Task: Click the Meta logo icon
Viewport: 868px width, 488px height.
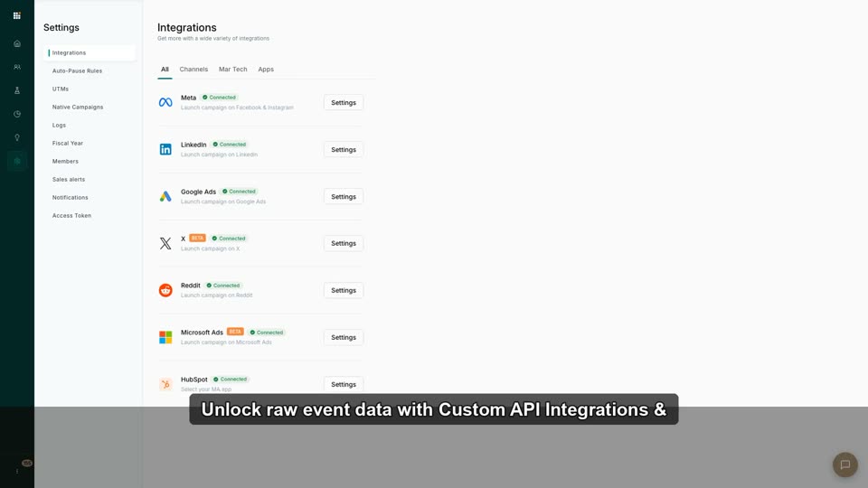Action: point(165,102)
